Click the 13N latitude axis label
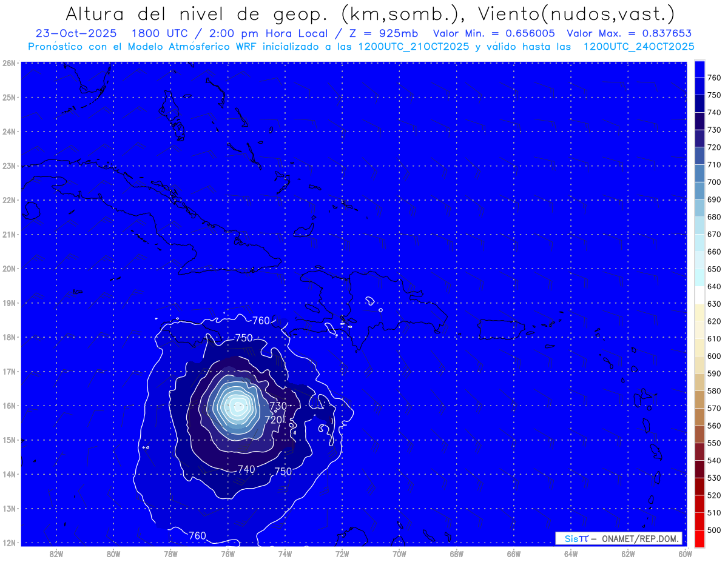This screenshot has height=562, width=728. coord(8,509)
